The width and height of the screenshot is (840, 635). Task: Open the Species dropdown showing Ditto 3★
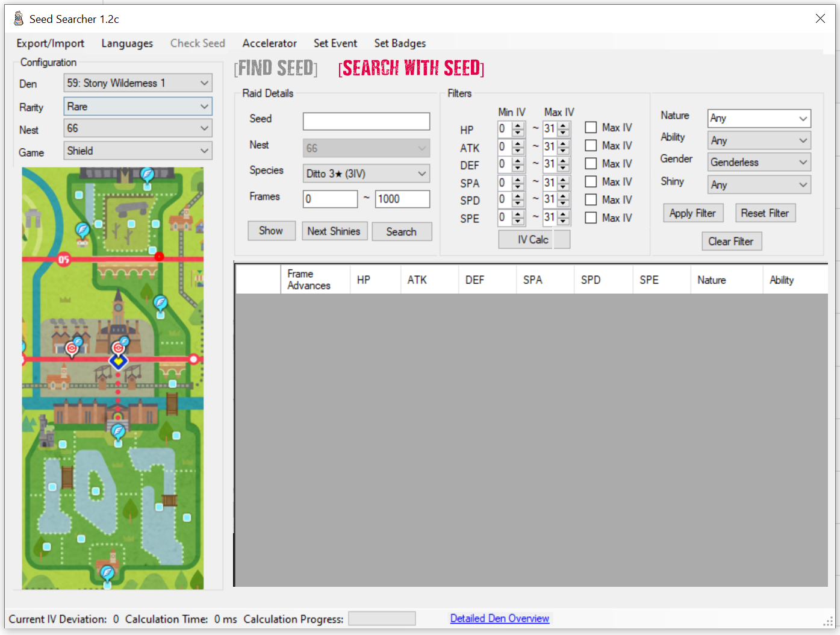[366, 174]
